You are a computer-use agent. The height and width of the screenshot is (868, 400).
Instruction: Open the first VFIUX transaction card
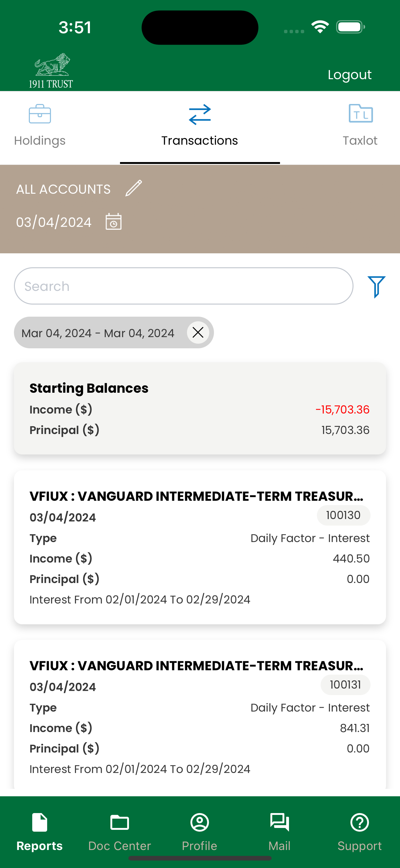[200, 547]
